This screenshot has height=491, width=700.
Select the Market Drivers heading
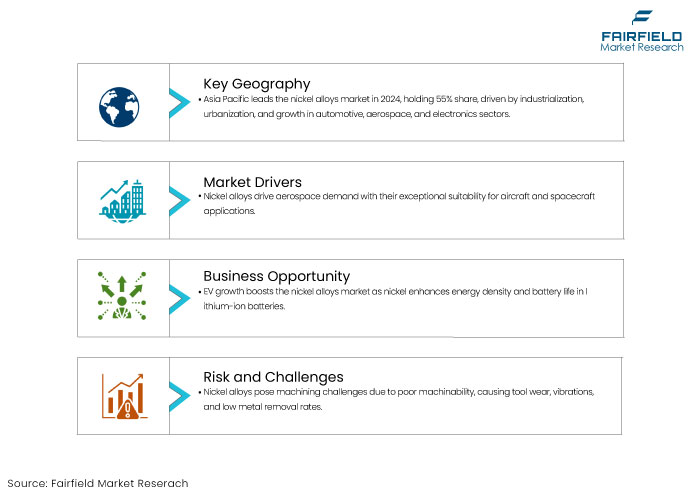252,182
